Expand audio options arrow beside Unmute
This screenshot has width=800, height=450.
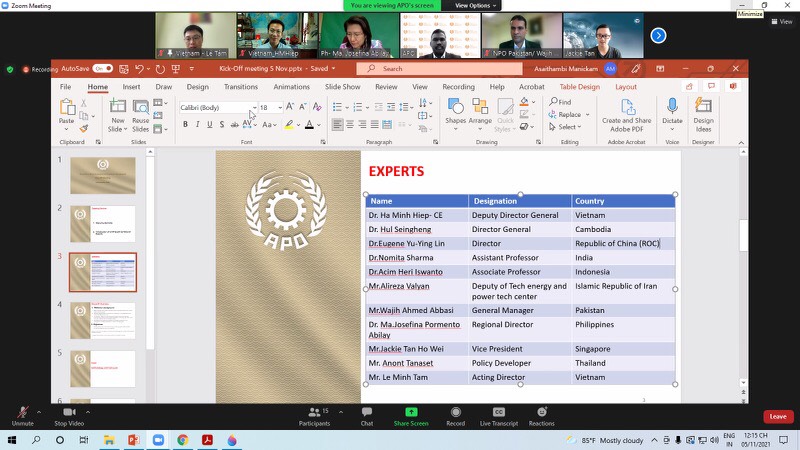pyautogui.click(x=39, y=412)
